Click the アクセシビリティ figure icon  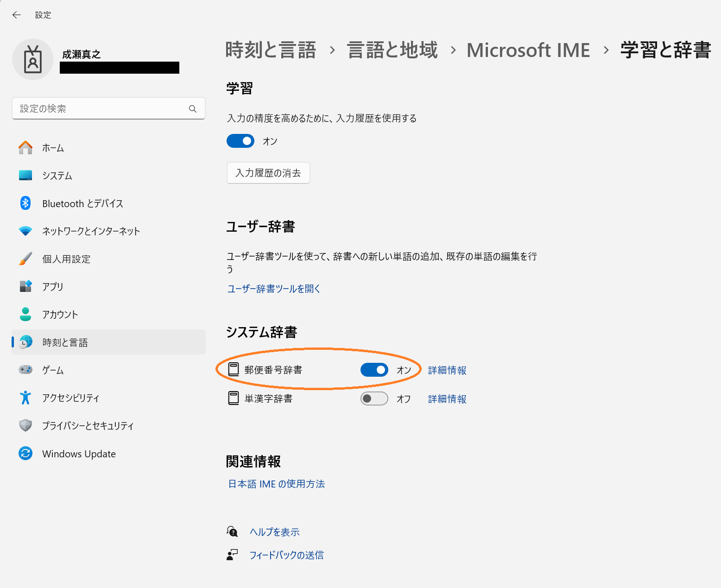click(25, 398)
